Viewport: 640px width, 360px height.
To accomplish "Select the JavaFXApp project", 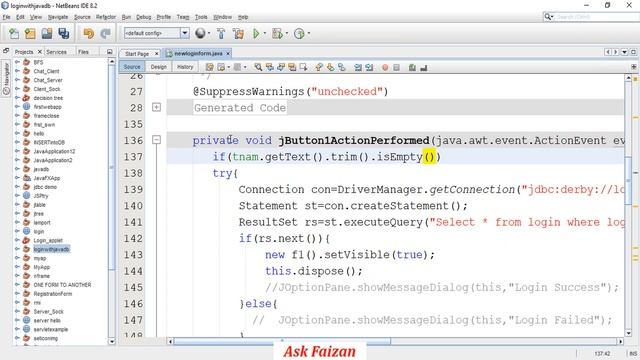I will (x=47, y=178).
